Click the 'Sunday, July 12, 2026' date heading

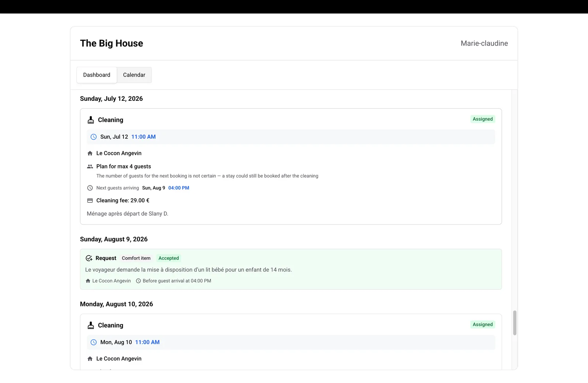(111, 99)
